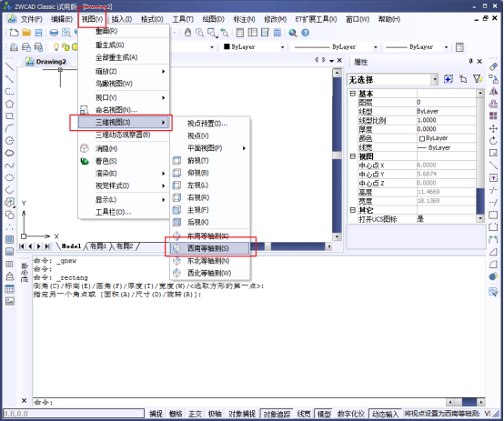Collapse the 基本 properties section
The image size is (504, 421).
(353, 93)
